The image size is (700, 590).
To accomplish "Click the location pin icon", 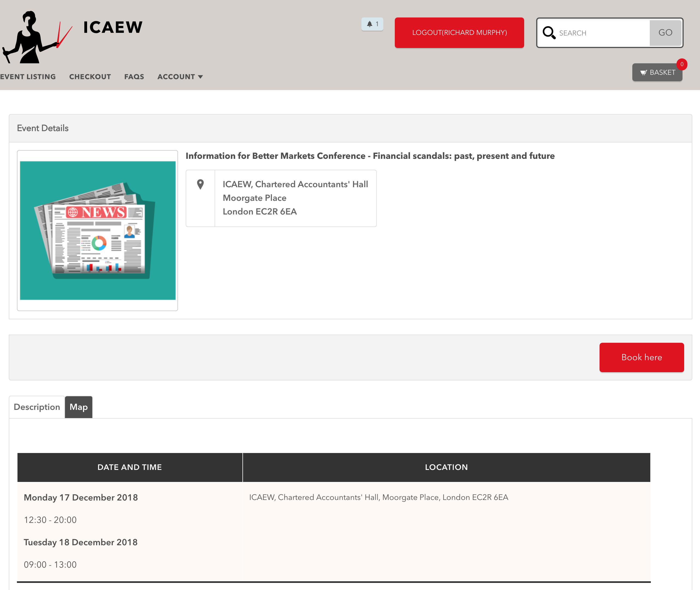I will [200, 184].
